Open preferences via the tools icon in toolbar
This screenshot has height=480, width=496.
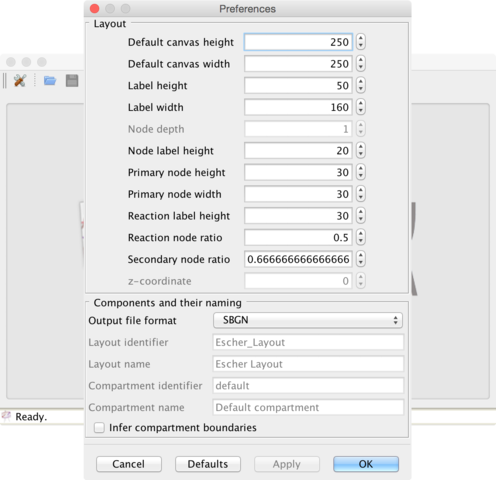[20, 81]
